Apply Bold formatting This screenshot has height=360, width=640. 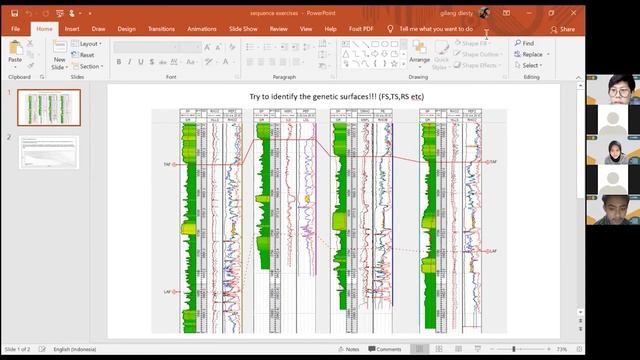click(x=119, y=62)
